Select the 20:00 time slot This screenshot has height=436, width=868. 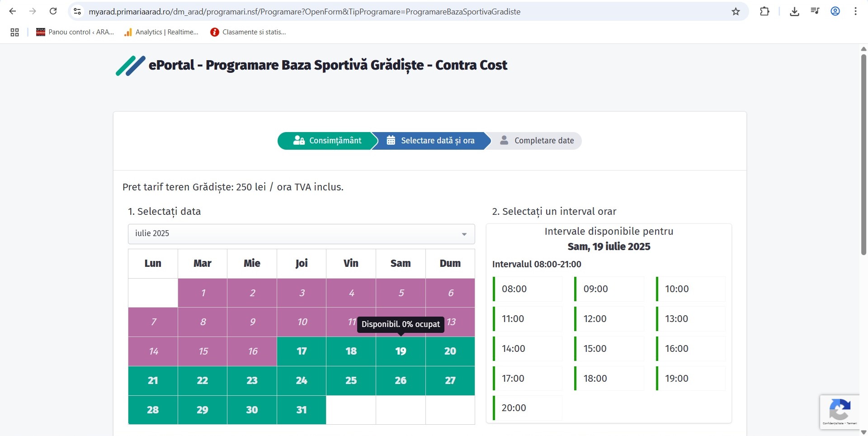click(x=528, y=408)
